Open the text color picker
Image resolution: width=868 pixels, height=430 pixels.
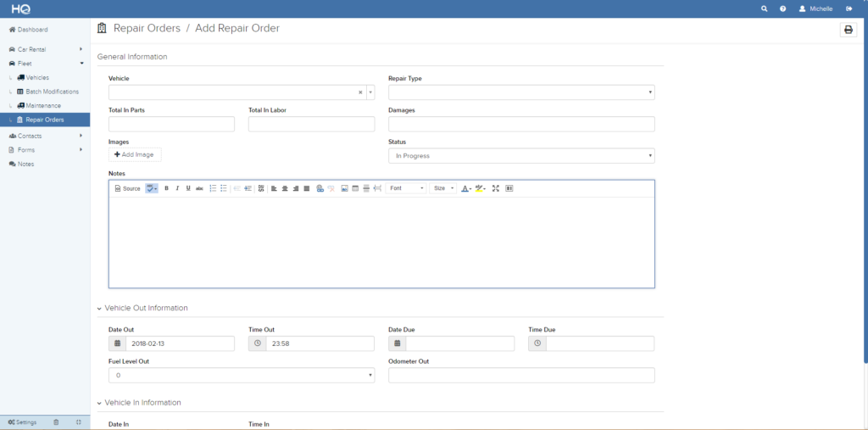pos(467,188)
